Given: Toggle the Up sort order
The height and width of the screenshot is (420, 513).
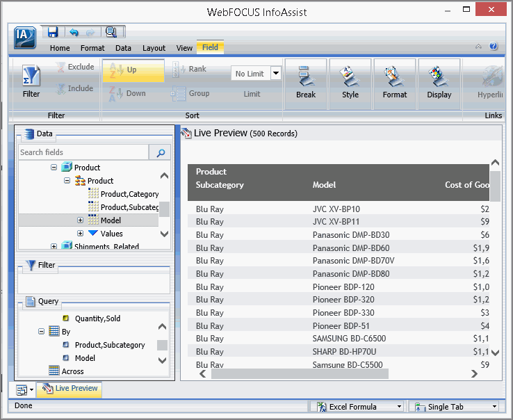Looking at the screenshot, I should coord(133,70).
